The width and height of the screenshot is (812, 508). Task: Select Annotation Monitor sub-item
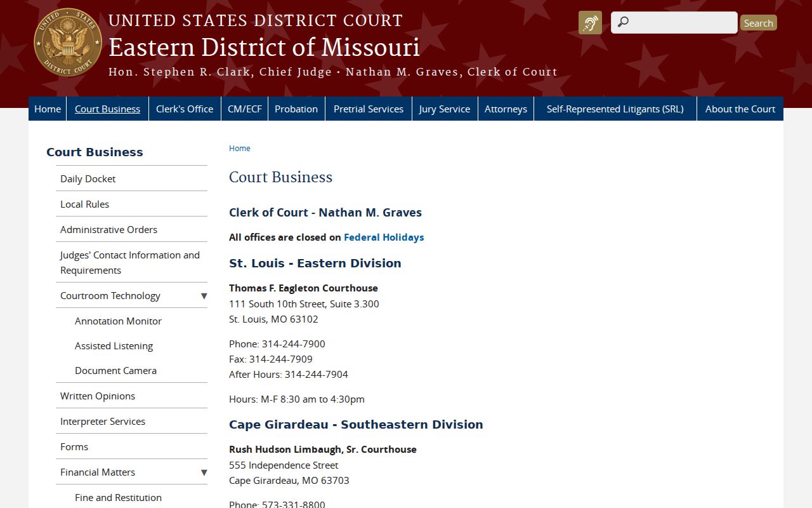(118, 321)
